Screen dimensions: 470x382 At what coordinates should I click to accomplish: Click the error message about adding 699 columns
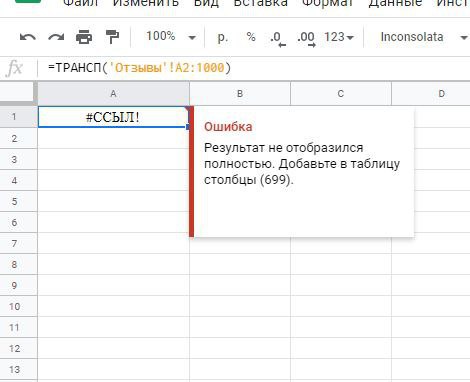coord(302,164)
